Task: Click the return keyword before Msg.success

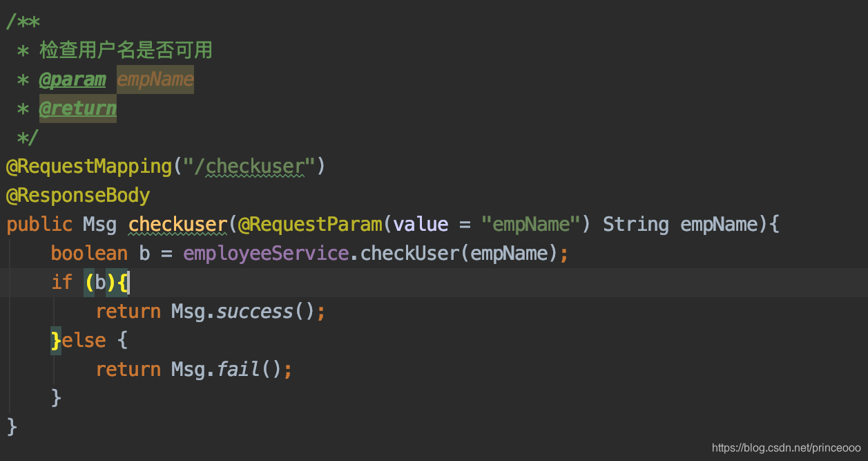Action: coord(128,312)
